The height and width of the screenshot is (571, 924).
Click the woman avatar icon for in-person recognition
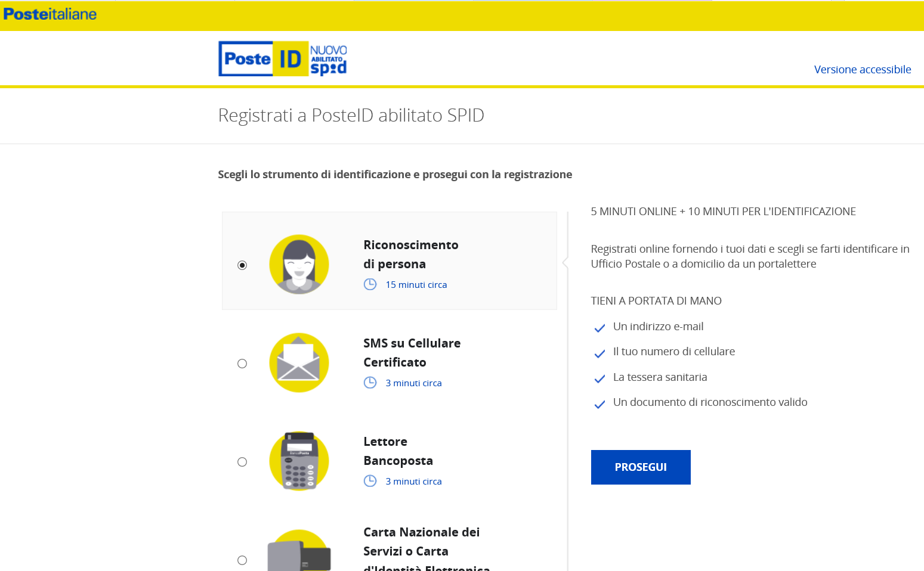pyautogui.click(x=299, y=264)
